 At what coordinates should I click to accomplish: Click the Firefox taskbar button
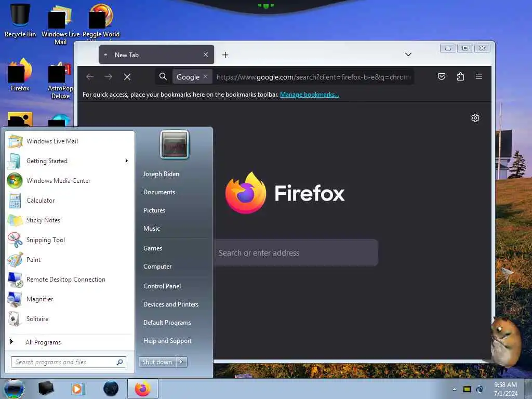(143, 389)
